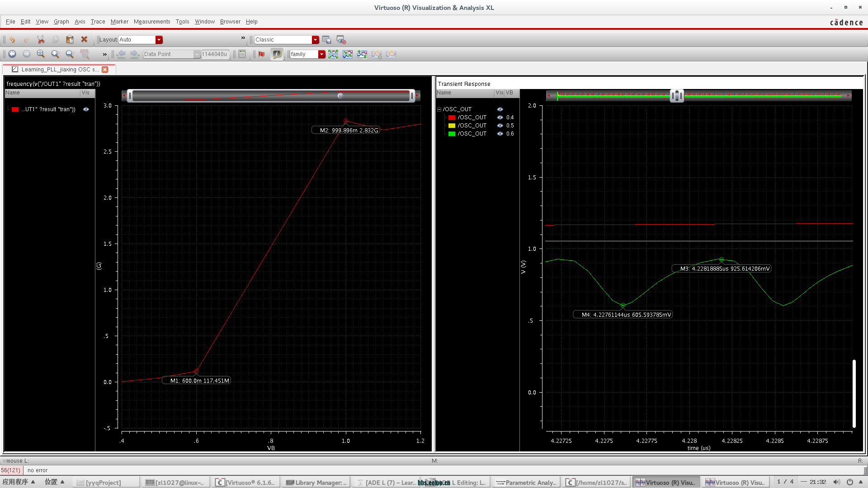This screenshot has width=868, height=488.
Task: Click the add graph refresh icon
Action: 377,54
